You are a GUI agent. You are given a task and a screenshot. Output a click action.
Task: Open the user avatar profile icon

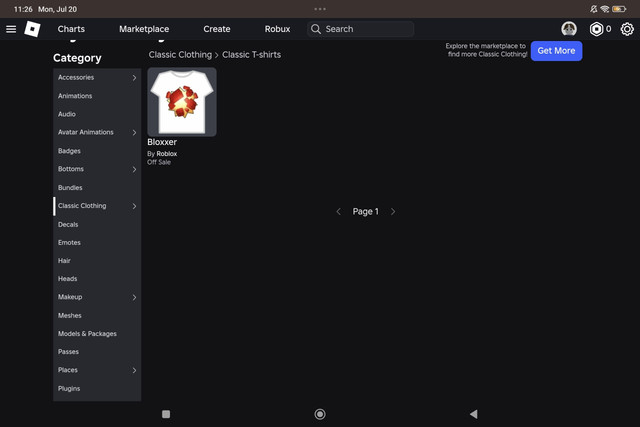(569, 29)
